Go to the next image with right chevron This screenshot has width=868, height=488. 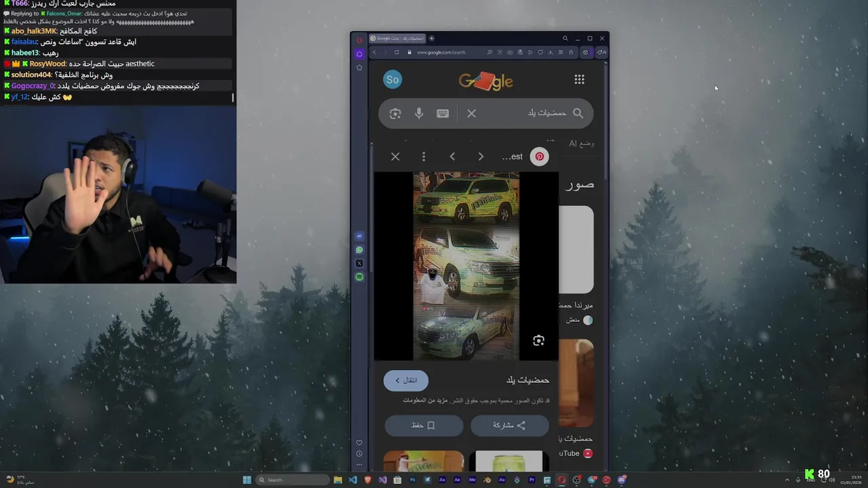pyautogui.click(x=481, y=157)
